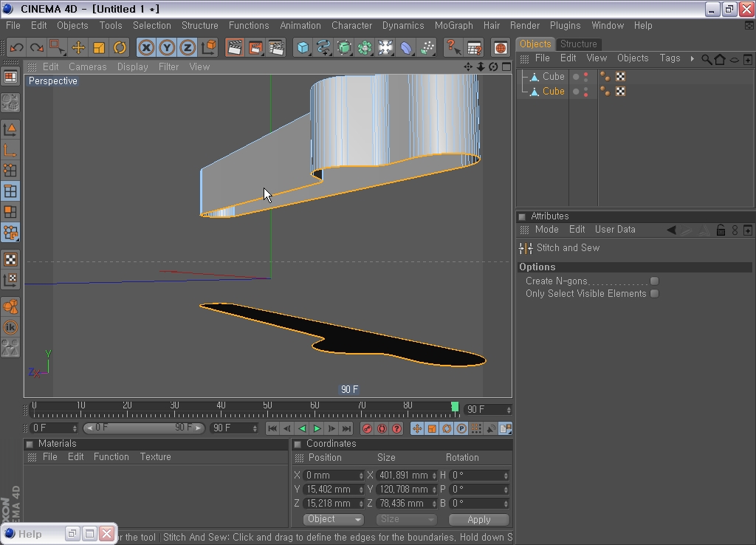
Task: Click the IK tool icon
Action: click(x=10, y=327)
